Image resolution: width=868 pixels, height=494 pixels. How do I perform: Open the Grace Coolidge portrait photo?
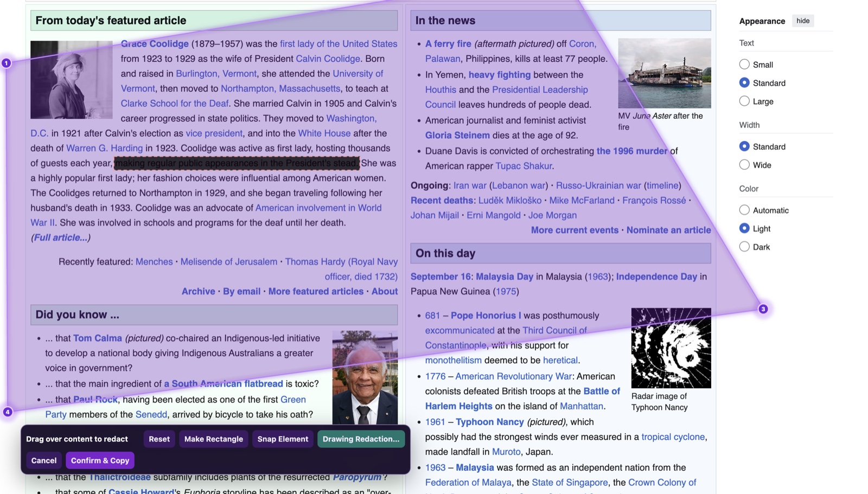tap(72, 80)
